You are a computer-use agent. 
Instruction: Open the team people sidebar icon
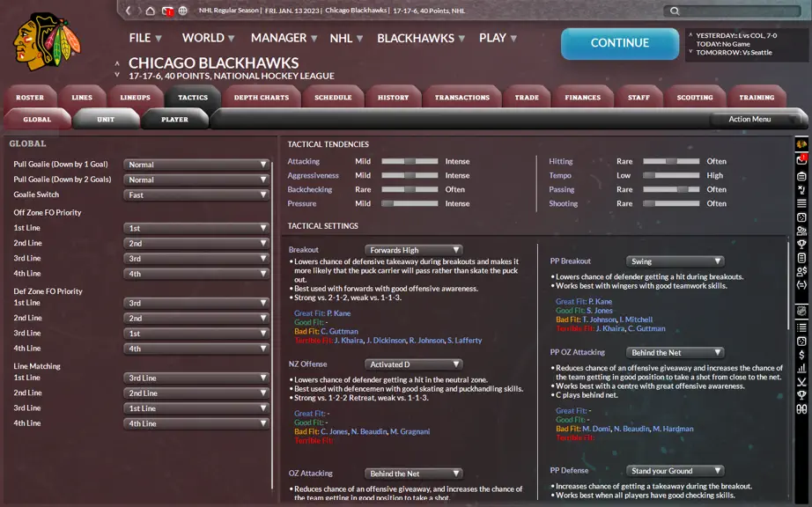pos(801,231)
